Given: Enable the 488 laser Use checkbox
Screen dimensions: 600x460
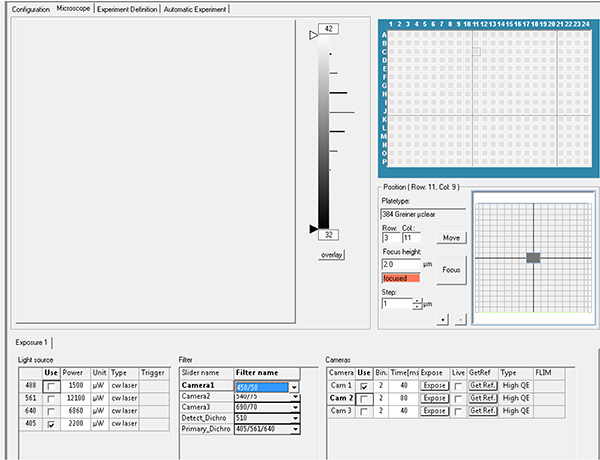Looking at the screenshot, I should pos(51,385).
